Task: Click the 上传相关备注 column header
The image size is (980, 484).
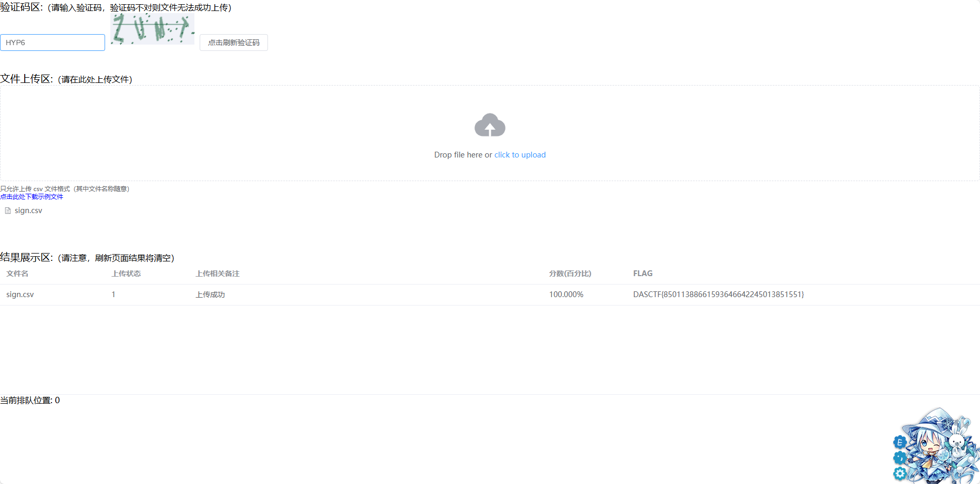Action: pos(218,273)
